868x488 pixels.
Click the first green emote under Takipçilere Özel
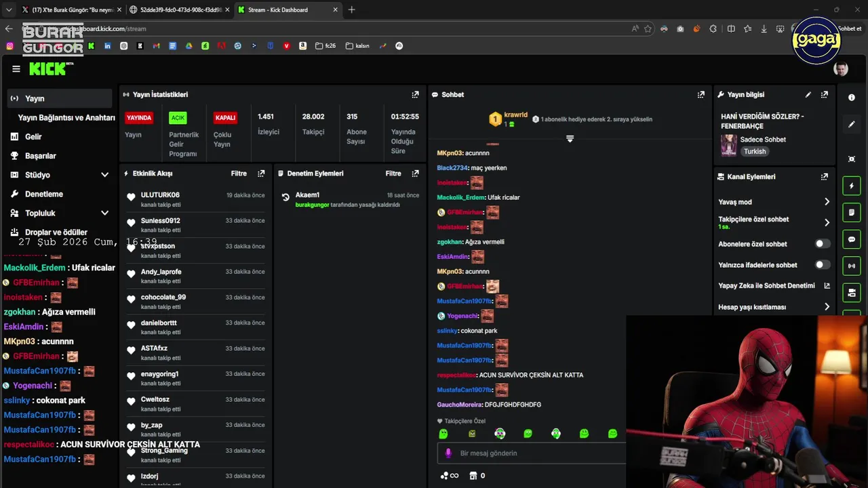443,434
